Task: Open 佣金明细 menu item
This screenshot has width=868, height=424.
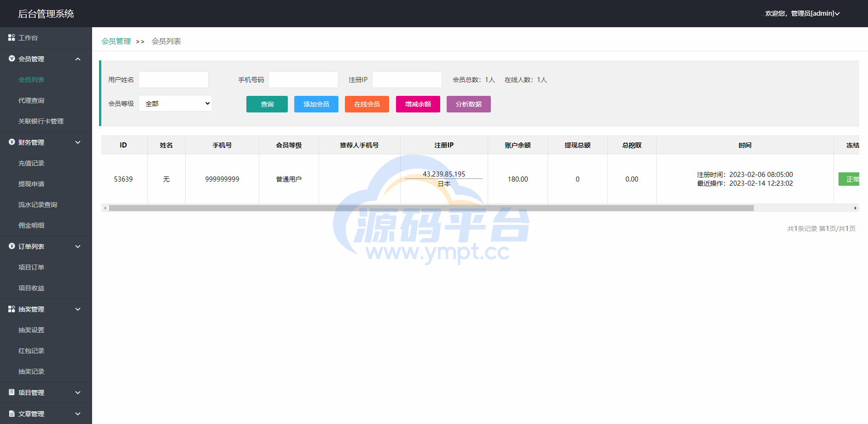Action: pyautogui.click(x=46, y=225)
